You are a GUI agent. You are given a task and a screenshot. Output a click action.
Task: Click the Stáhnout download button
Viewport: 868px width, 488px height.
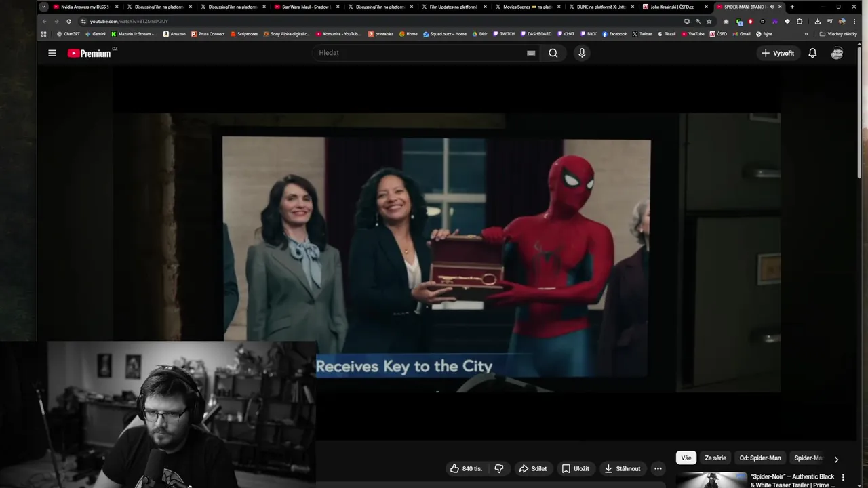(623, 468)
